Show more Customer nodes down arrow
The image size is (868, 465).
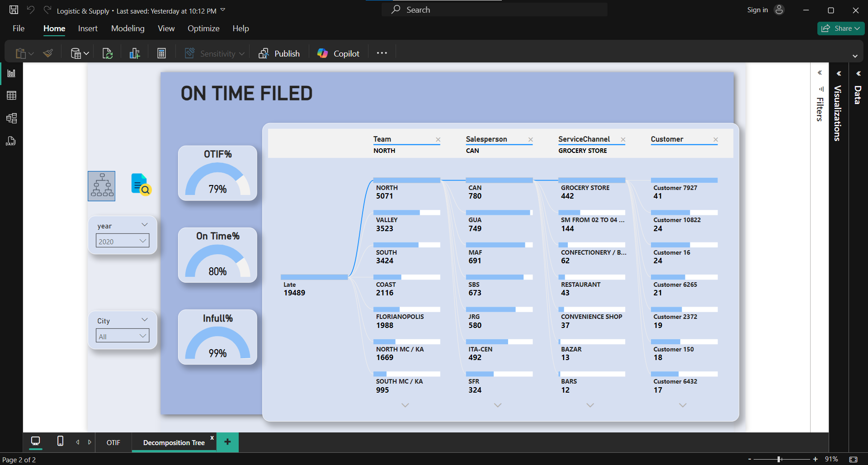coord(683,405)
